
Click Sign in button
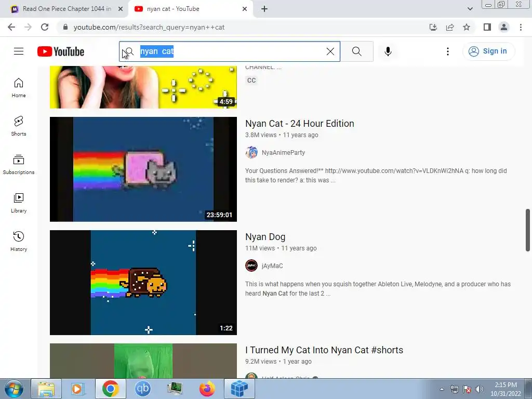488,51
